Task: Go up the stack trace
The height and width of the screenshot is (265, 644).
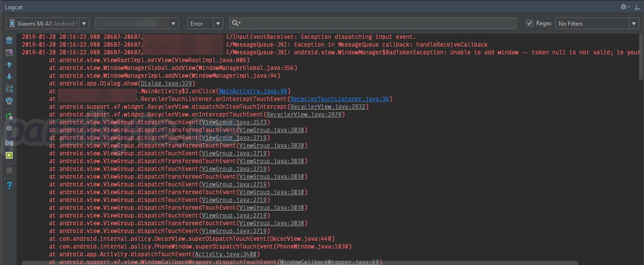Action: [9, 65]
